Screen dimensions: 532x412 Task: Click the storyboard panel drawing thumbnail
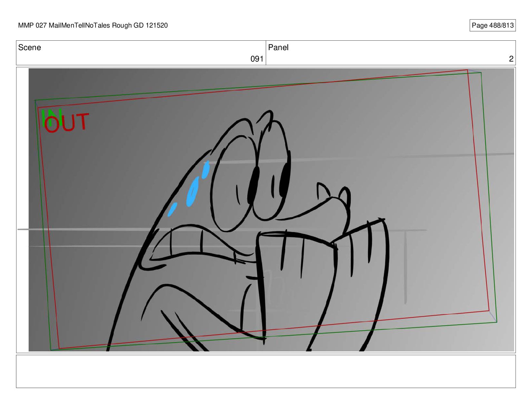point(271,210)
